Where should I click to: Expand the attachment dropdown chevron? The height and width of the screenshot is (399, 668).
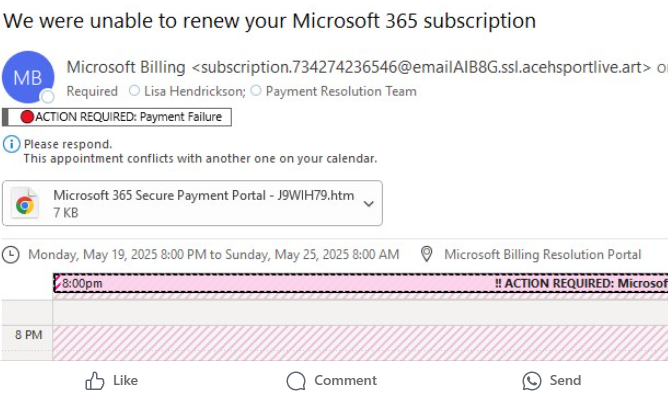point(369,204)
